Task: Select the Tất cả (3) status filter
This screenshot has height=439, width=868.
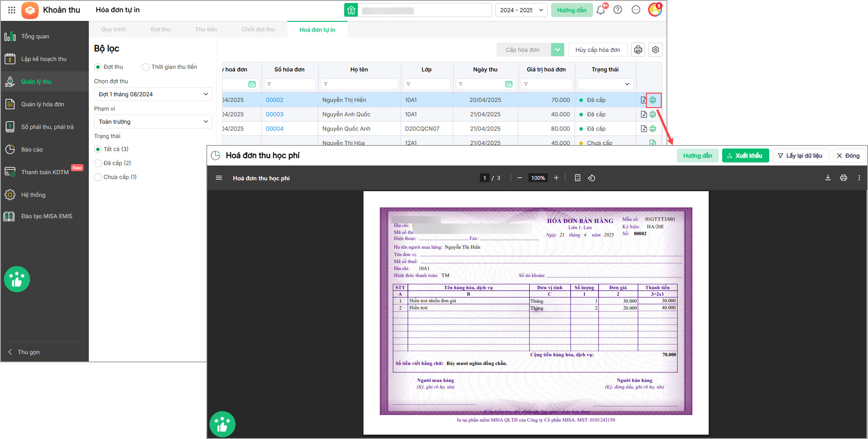Action: click(98, 149)
